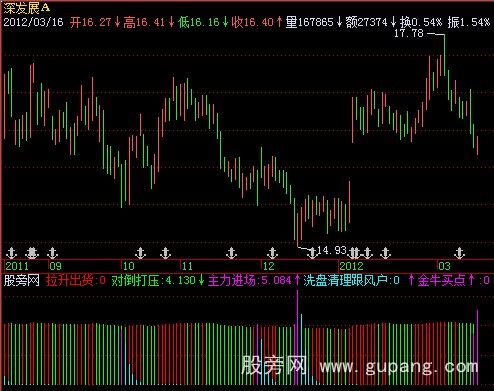This screenshot has width=494, height=391.
Task: Click the tall purple spike bar in the indicator panel
Action: [x=297, y=337]
